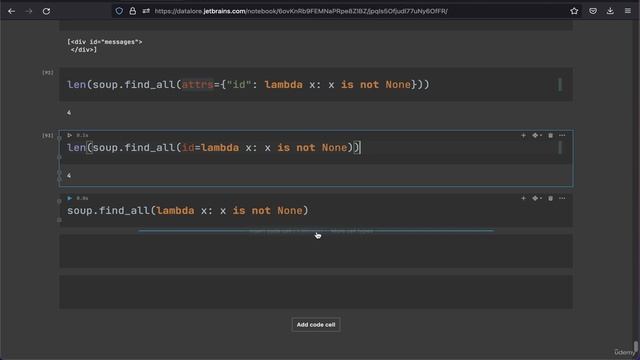Click the page vertical scrollbar thumb
This screenshot has height=360, width=640.
pos(636,348)
